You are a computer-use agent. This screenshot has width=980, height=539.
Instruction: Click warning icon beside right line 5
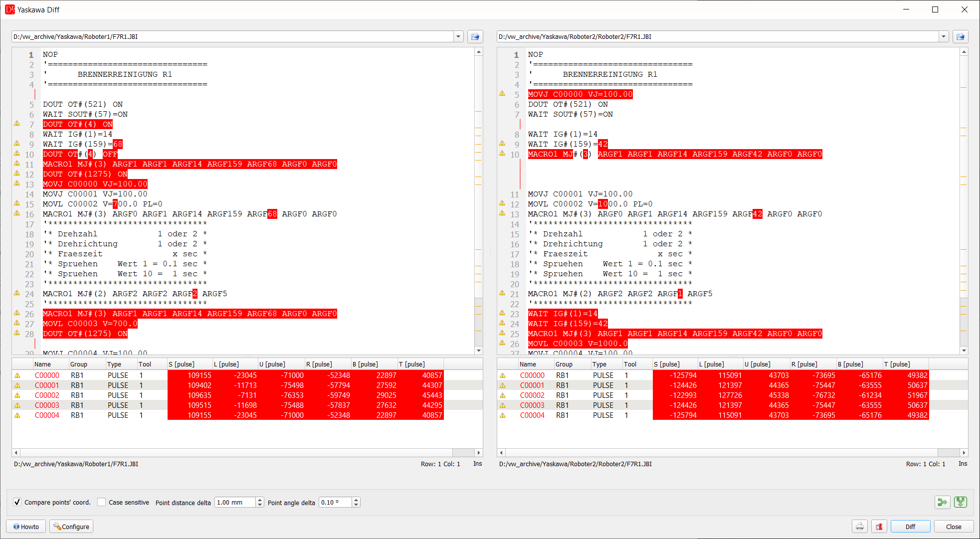[x=502, y=94]
